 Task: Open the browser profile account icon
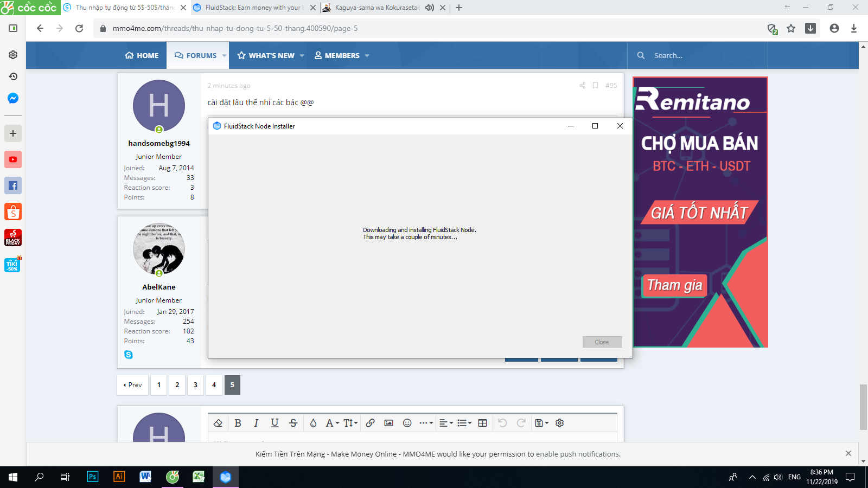[834, 28]
